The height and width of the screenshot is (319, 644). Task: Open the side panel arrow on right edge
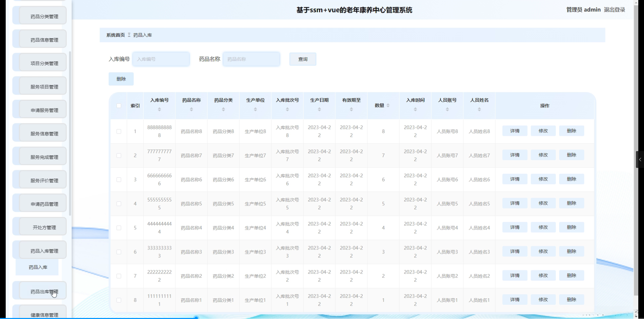(x=640, y=159)
